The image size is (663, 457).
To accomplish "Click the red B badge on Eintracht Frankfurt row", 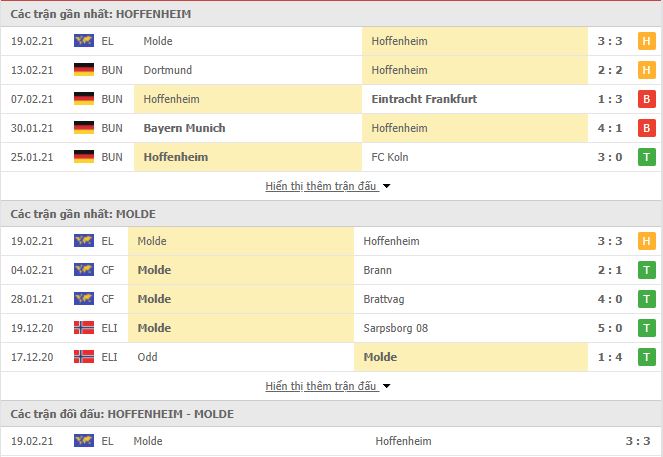I will tap(647, 99).
